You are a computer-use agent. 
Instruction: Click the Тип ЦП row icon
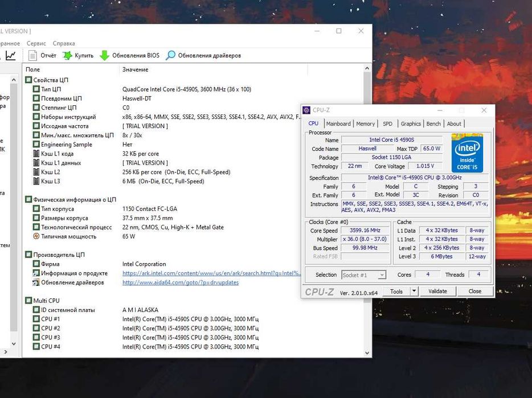[36, 89]
